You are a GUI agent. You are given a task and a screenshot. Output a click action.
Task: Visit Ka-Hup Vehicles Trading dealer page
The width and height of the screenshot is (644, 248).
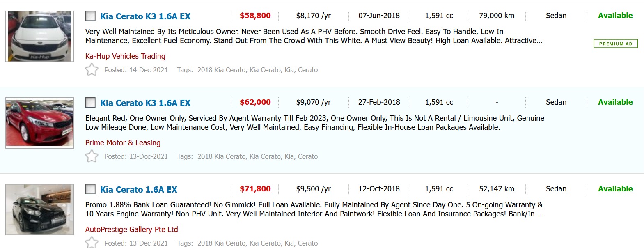coord(125,56)
